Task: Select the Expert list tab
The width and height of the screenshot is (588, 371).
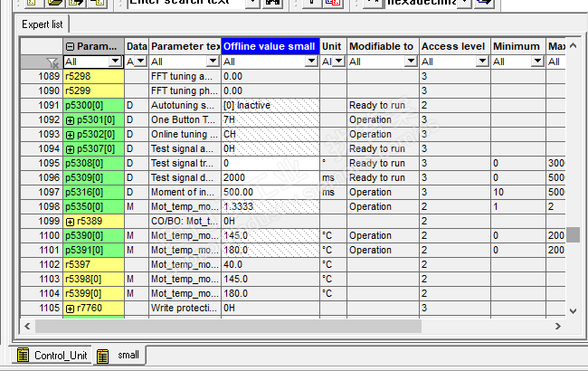Action: pyautogui.click(x=42, y=24)
